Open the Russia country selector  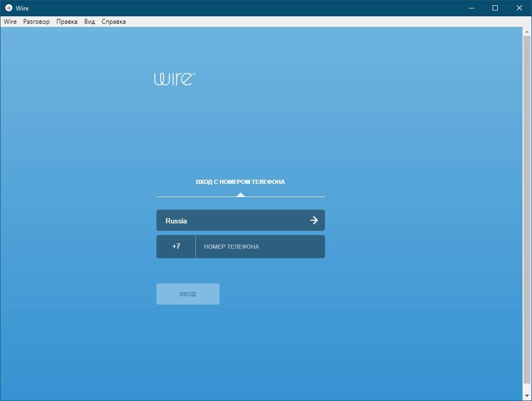click(241, 220)
